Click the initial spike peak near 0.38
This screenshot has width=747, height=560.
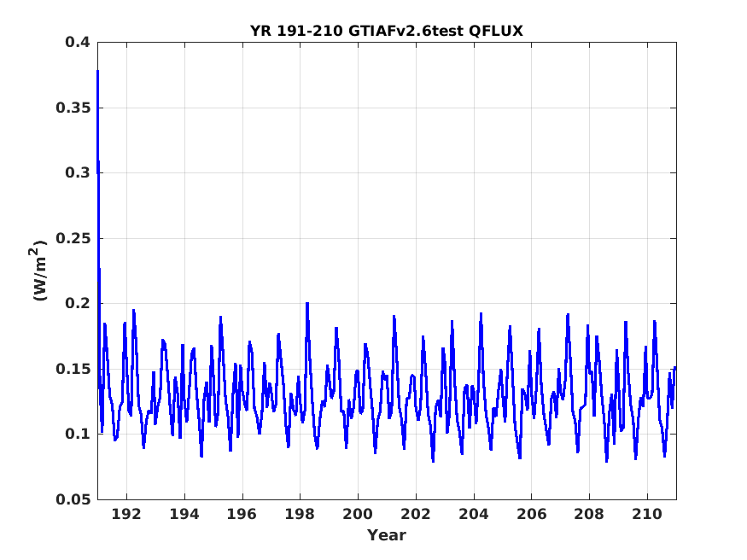(97, 72)
